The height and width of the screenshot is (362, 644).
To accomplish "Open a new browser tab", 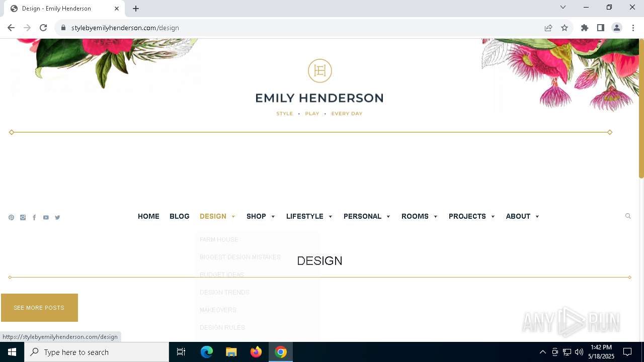I will coord(136,9).
